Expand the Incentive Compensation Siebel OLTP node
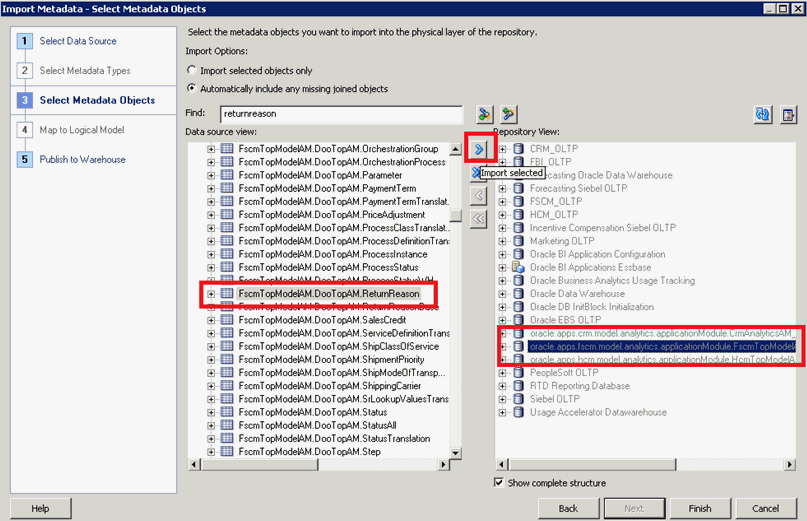 click(503, 228)
